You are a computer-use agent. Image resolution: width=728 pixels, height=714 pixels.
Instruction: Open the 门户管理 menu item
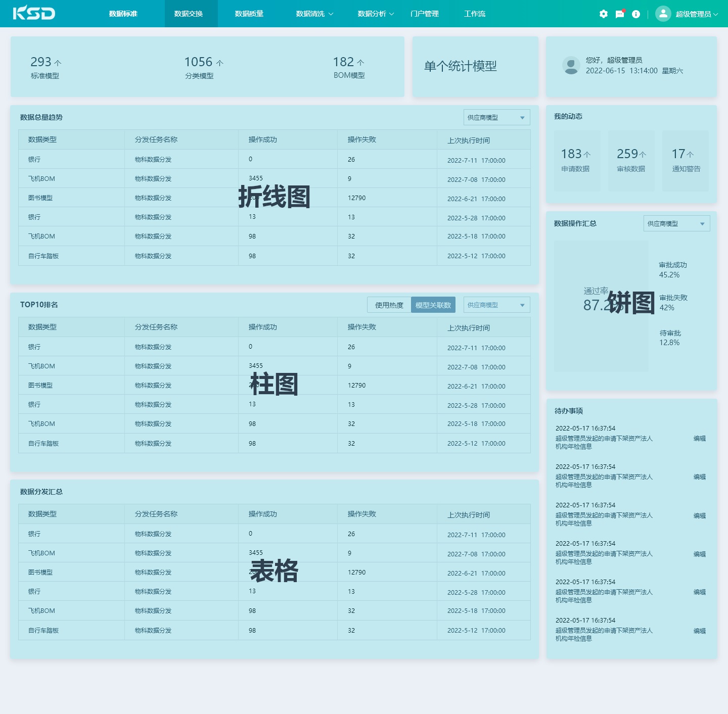425,14
